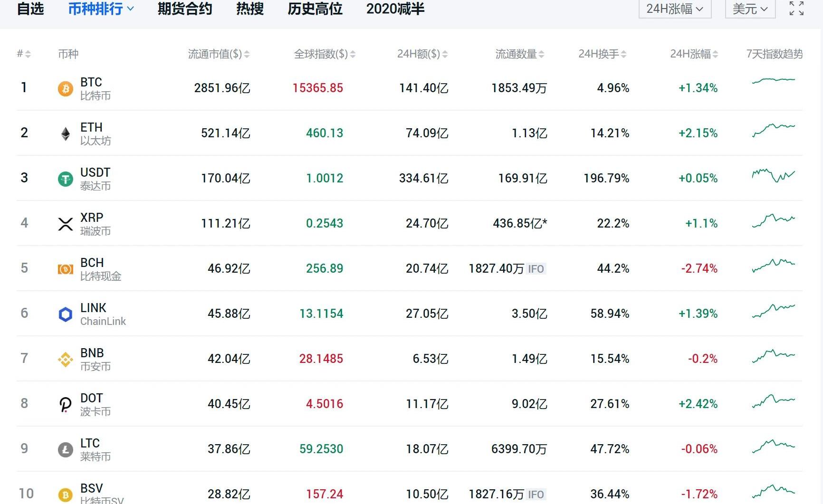This screenshot has height=504, width=823.
Task: Open the LTC 莱特币 coin link
Action: click(96, 449)
